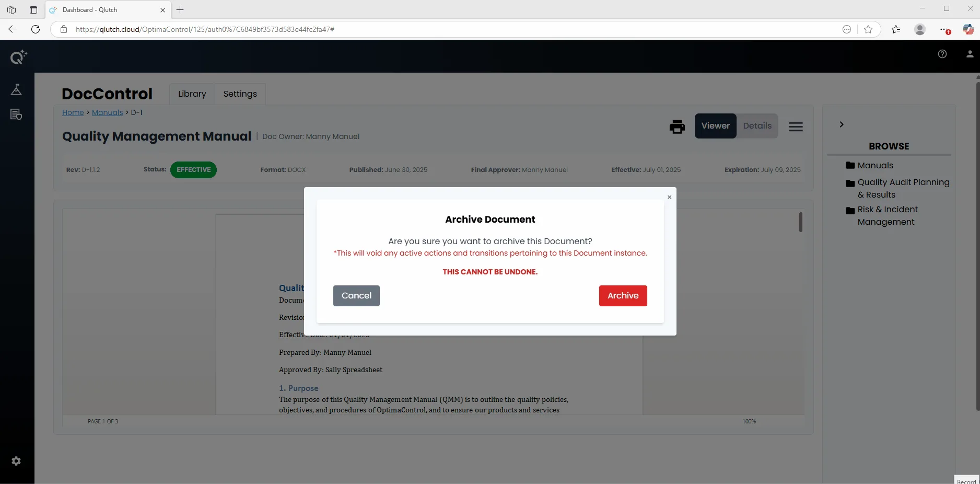Open the settings gear in sidebar

point(16,461)
